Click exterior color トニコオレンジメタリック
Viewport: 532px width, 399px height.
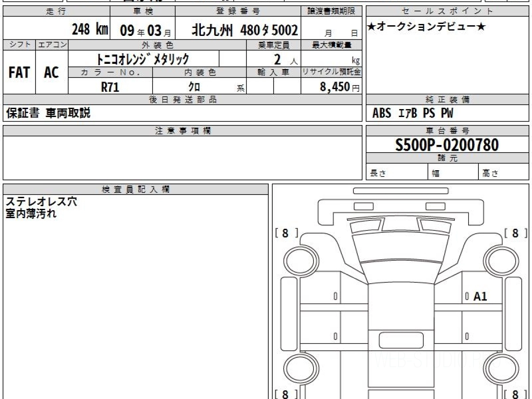[x=144, y=59]
